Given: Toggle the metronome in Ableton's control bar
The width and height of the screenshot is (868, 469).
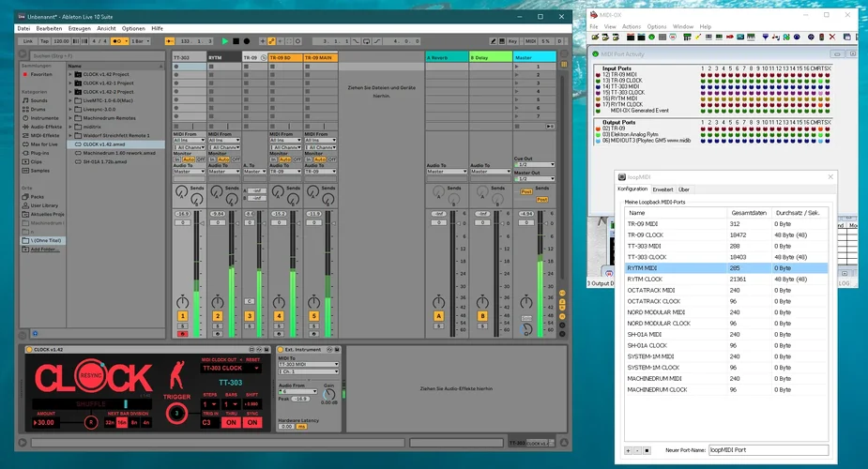Looking at the screenshot, I should [x=119, y=41].
